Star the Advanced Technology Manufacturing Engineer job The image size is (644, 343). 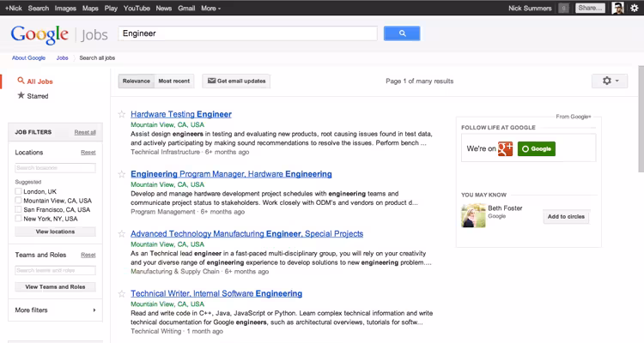click(122, 234)
